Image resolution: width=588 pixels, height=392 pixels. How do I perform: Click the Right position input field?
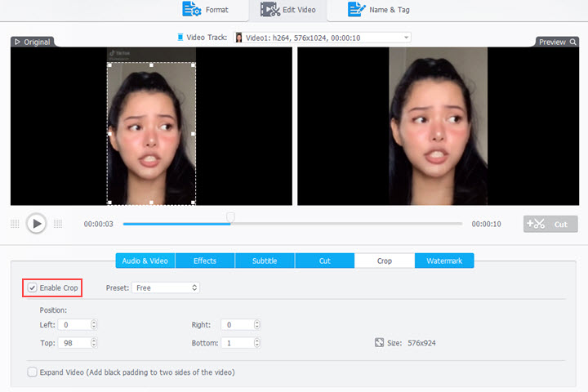click(x=238, y=325)
